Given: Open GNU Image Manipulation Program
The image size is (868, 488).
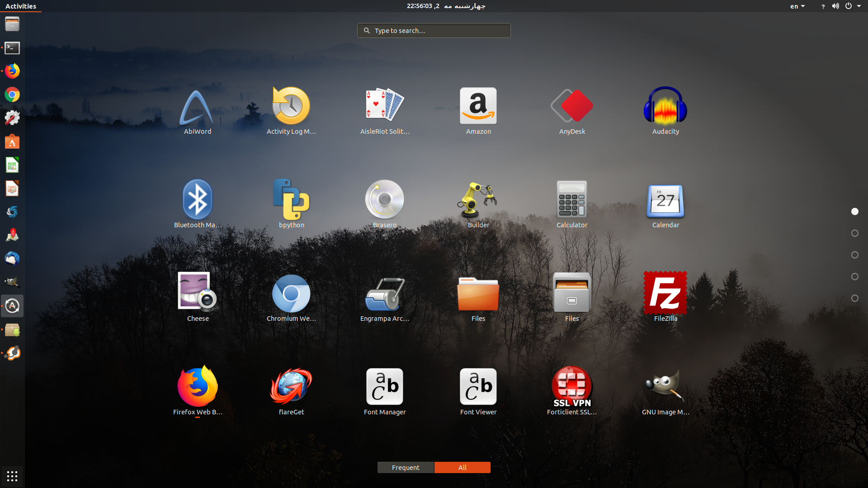Looking at the screenshot, I should [x=665, y=387].
